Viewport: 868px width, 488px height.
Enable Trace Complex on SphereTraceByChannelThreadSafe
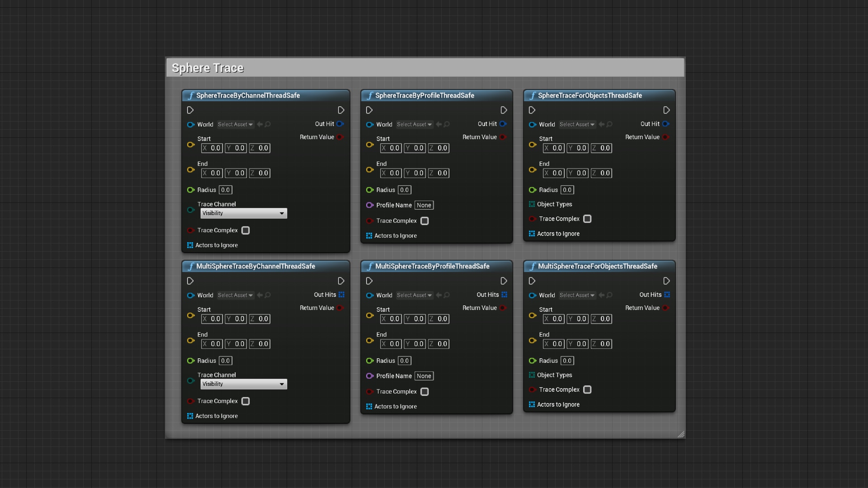pyautogui.click(x=245, y=230)
